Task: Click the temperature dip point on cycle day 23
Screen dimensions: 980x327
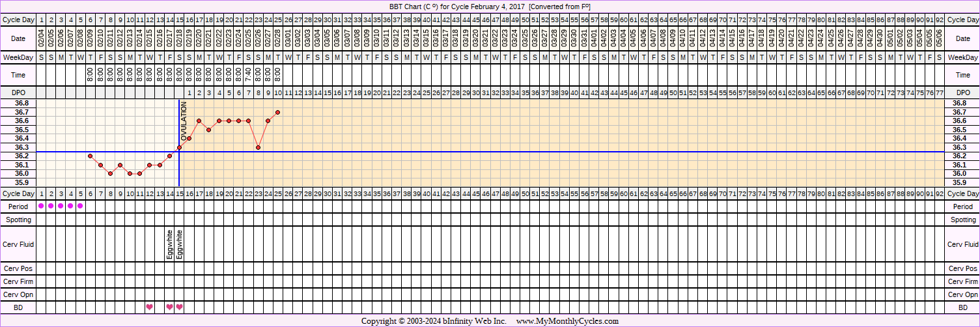Action: [259, 147]
